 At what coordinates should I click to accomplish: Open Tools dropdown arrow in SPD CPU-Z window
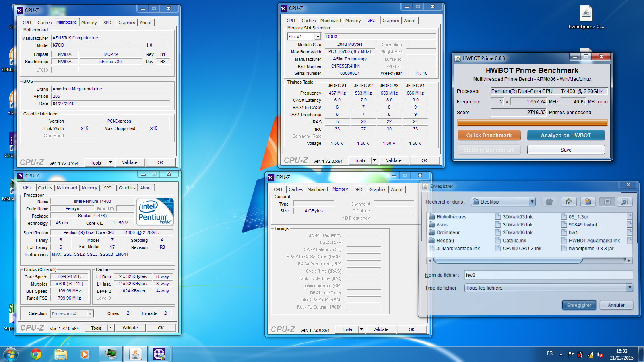[x=374, y=160]
